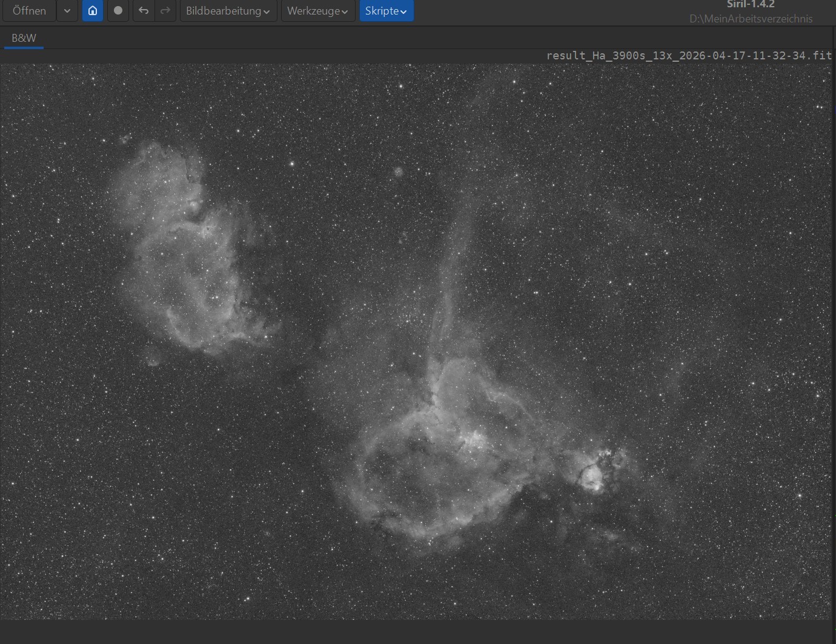Click the empty status bar below the image
Image resolution: width=836 pixels, height=644 pixels.
[x=418, y=632]
